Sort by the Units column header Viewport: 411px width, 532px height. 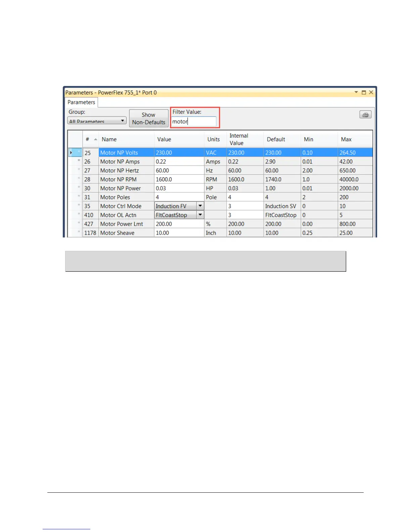click(x=215, y=139)
